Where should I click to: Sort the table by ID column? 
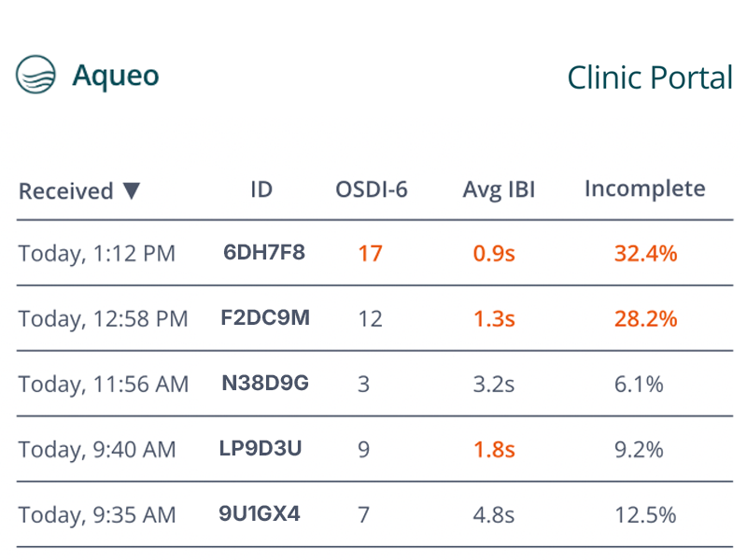point(262,189)
